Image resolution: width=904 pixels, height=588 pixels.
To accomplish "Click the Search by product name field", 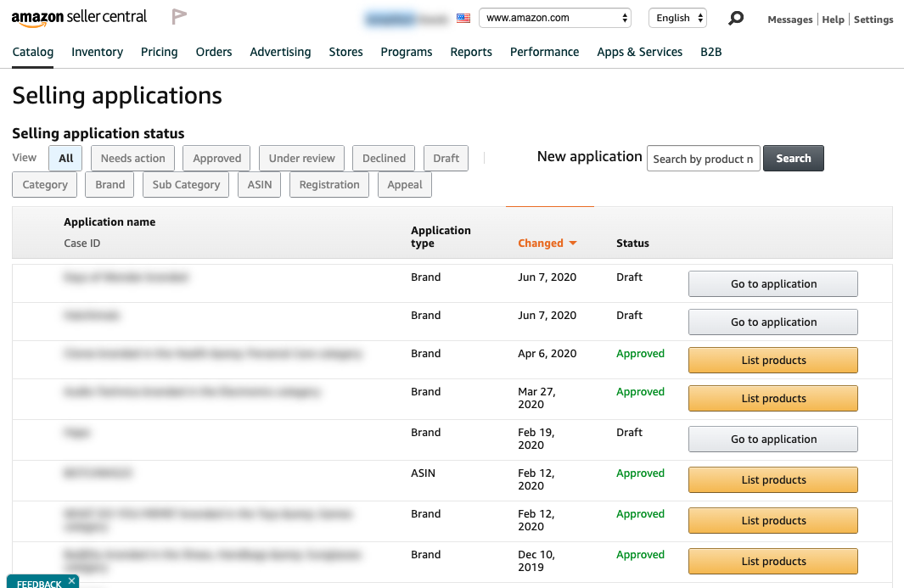I will [x=704, y=159].
